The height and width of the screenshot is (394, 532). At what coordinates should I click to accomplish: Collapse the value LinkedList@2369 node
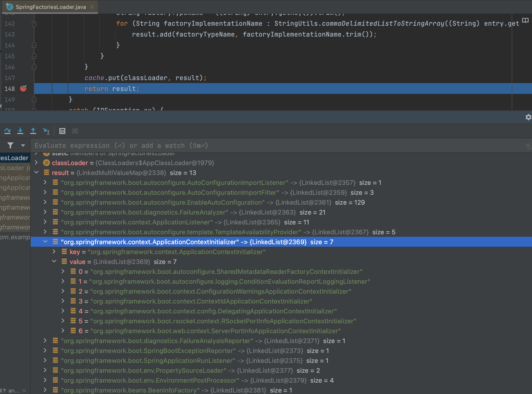click(54, 262)
